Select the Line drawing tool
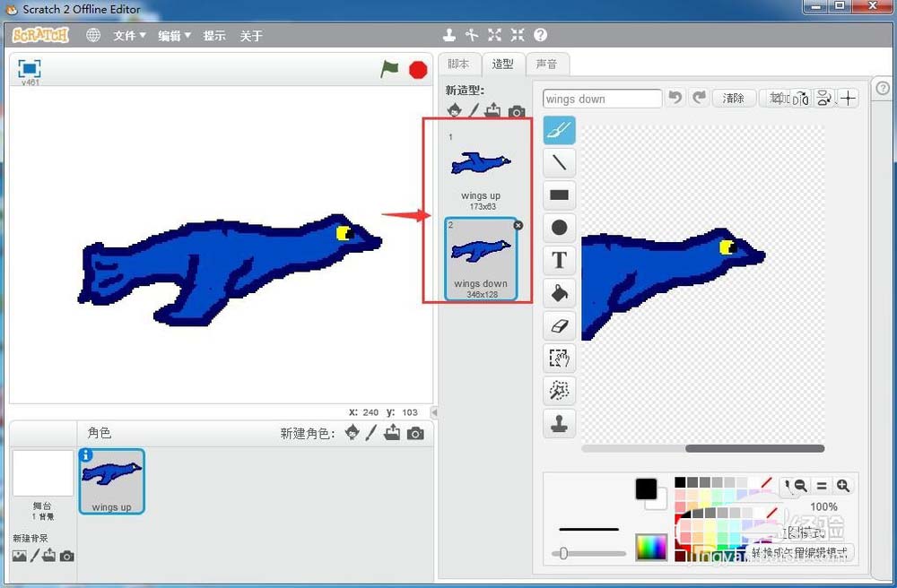 559,163
